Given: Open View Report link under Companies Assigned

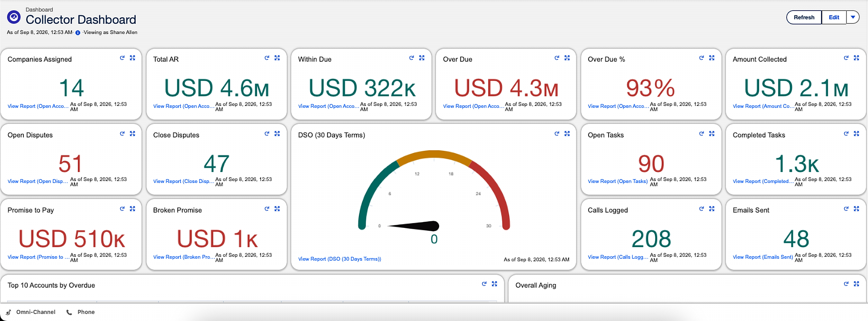Looking at the screenshot, I should [x=38, y=106].
